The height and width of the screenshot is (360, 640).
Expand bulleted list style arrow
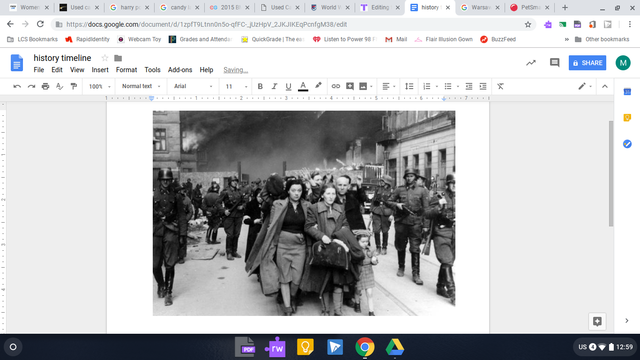(458, 87)
